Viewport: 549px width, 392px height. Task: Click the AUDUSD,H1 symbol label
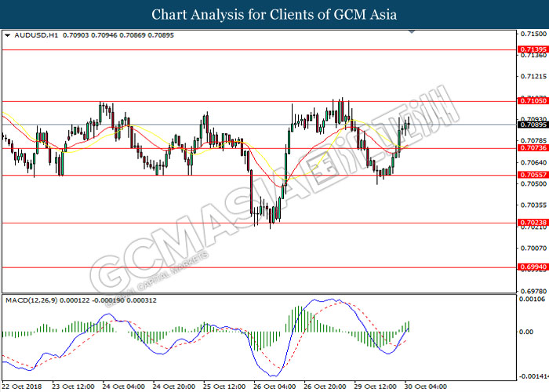(x=30, y=35)
